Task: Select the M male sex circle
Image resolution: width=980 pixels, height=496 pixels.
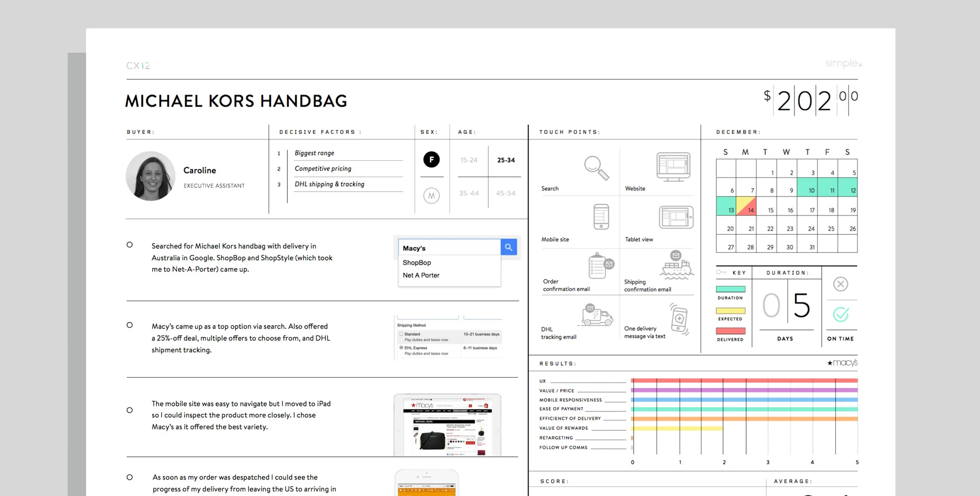Action: (x=431, y=196)
